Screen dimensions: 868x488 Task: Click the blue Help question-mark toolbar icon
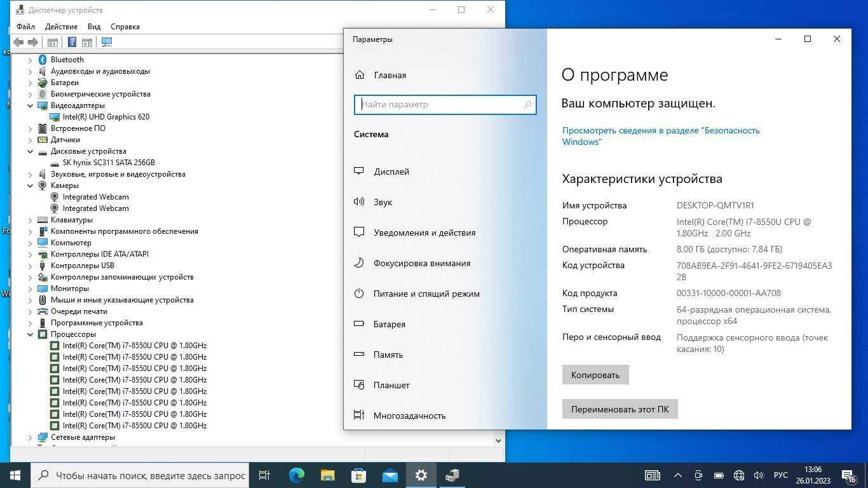click(72, 42)
